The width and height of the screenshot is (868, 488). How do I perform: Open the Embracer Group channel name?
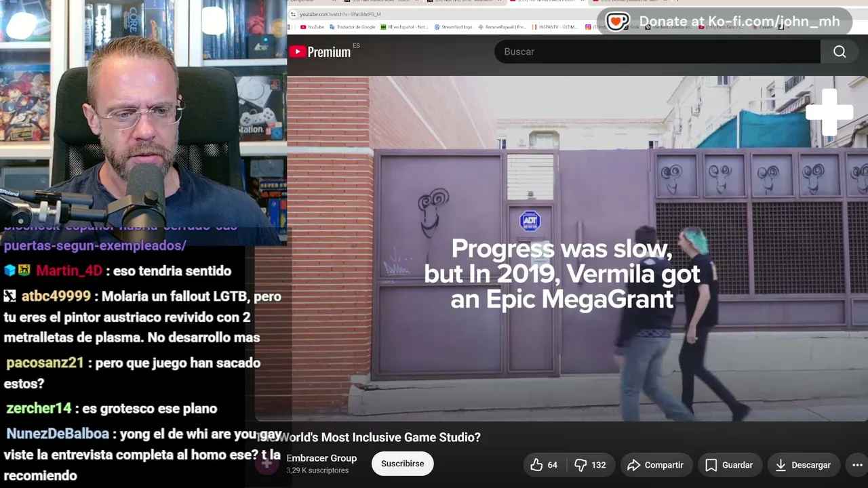[x=321, y=458]
